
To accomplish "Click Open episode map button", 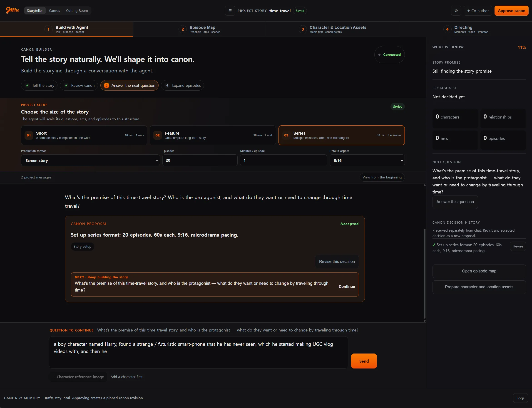I will click(479, 271).
